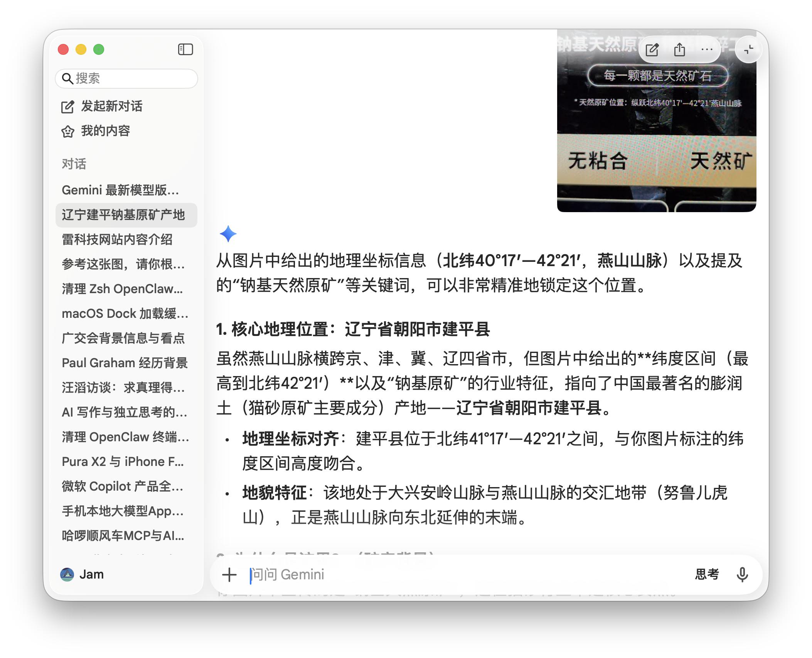Click the collapse window arrows icon
This screenshot has height=658, width=812.
click(748, 50)
